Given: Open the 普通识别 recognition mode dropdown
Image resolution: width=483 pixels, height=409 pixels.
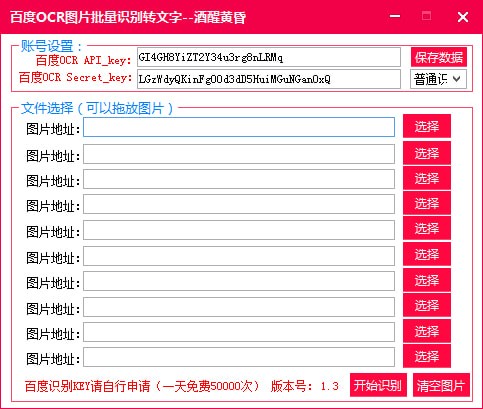Looking at the screenshot, I should point(438,79).
